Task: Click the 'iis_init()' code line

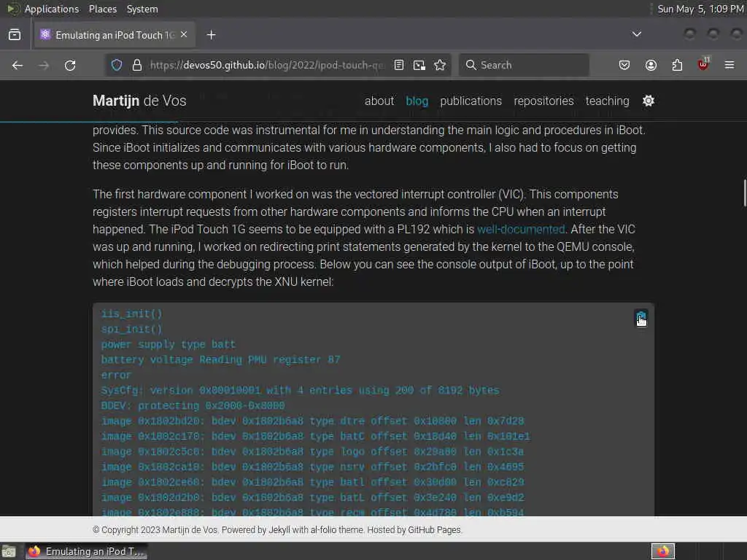Action: tap(132, 314)
